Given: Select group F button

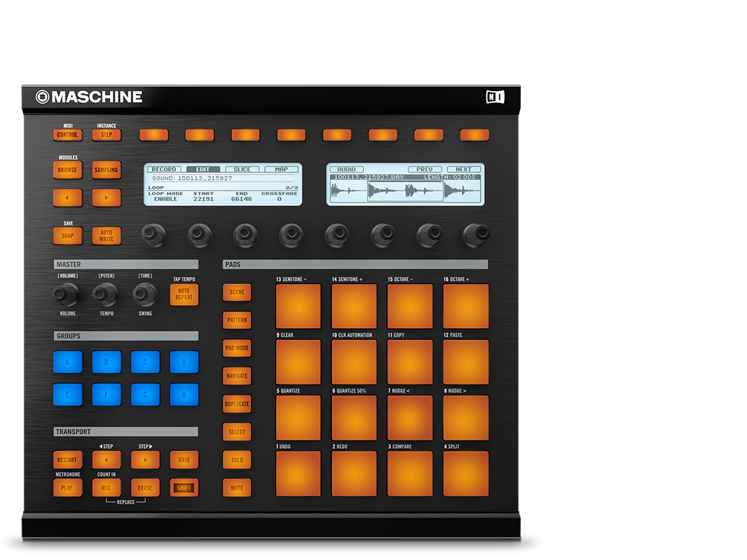Looking at the screenshot, I should [106, 395].
